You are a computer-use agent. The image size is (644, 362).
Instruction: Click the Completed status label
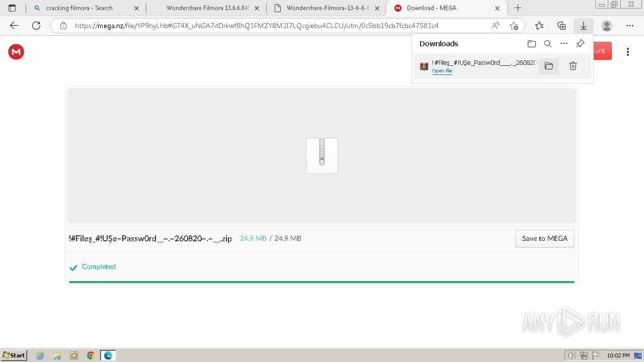tap(99, 266)
